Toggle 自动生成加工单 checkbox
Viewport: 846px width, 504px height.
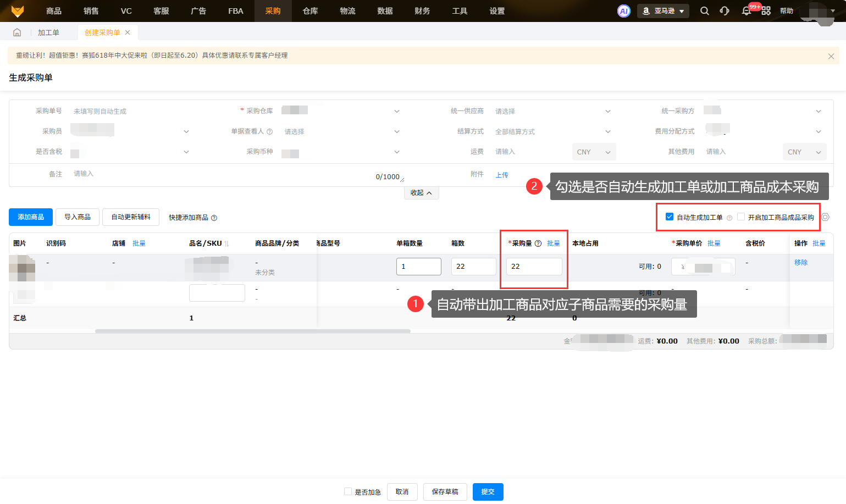pyautogui.click(x=670, y=217)
